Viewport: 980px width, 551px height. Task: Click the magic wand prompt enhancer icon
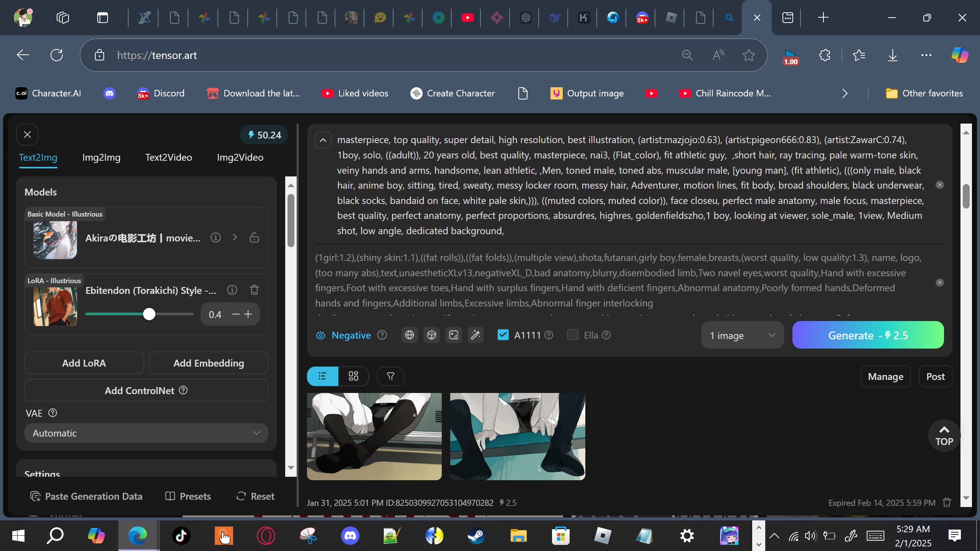pyautogui.click(x=475, y=335)
